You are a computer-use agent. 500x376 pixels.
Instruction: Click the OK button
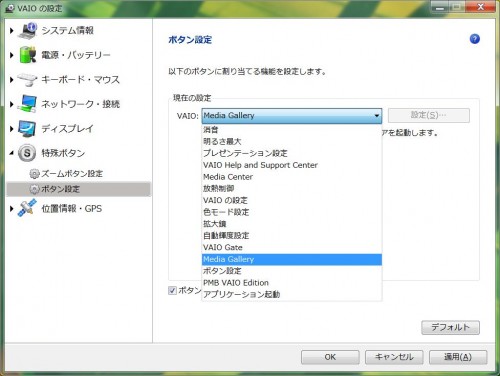[x=330, y=357]
